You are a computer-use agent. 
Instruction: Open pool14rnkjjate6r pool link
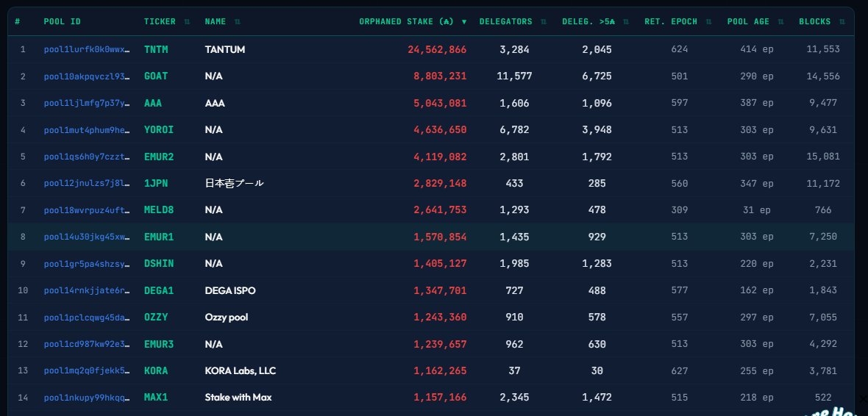[87, 290]
